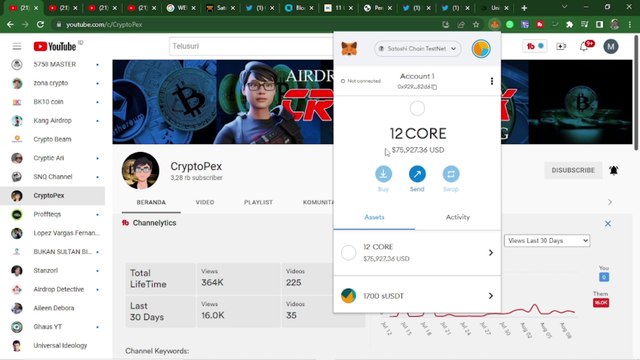640x360 pixels.
Task: Select zona crypto subscription
Action: click(52, 83)
